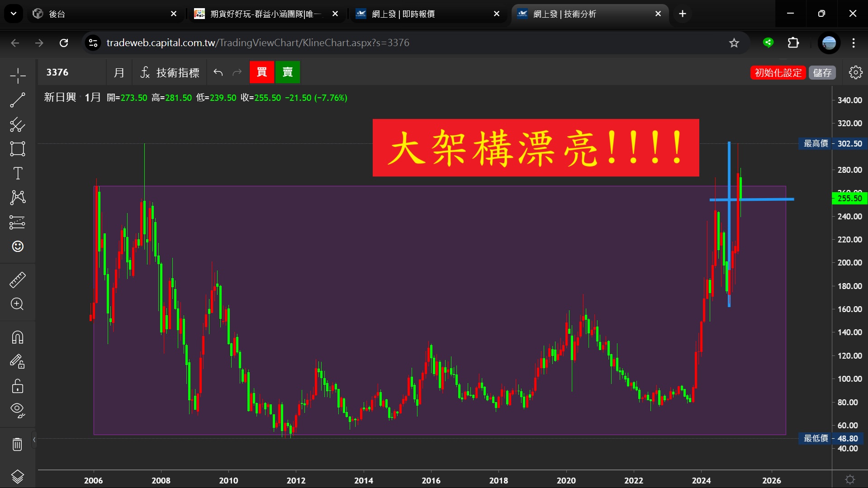The width and height of the screenshot is (868, 488).
Task: Open the 月 timeframe interval dropdown
Action: [x=119, y=72]
